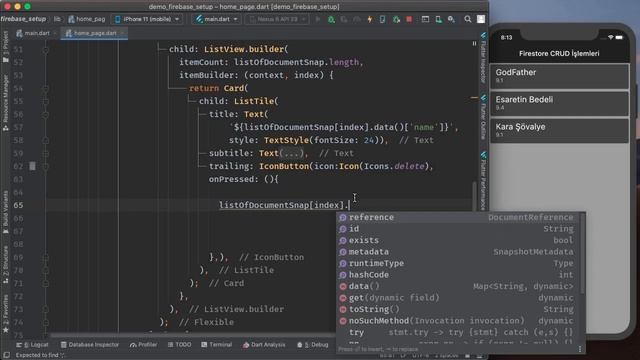640x360 pixels.
Task: Open the Build Variants tool window
Action: [5, 212]
